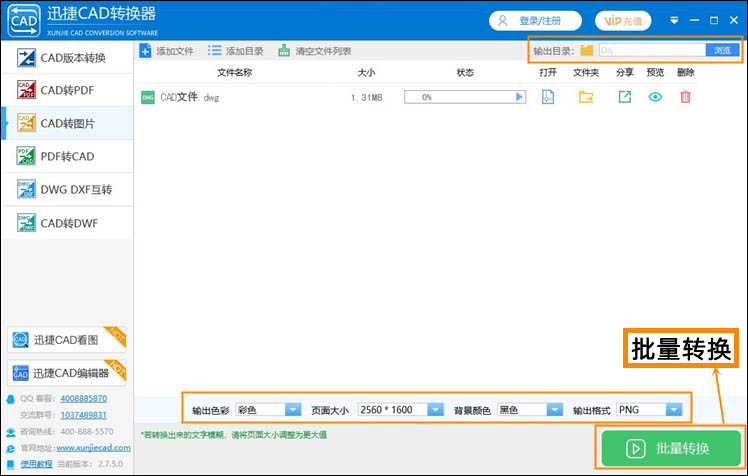This screenshot has height=476, width=748.
Task: Click the 登录/注册 login button
Action: pyautogui.click(x=535, y=21)
